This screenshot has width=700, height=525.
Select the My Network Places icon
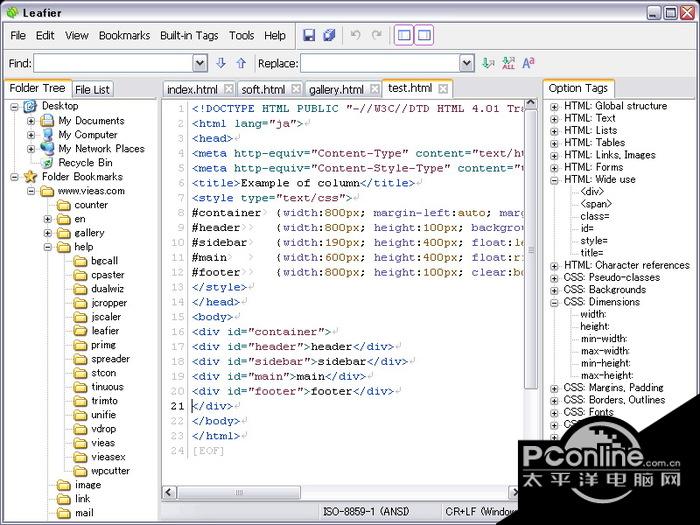point(47,148)
